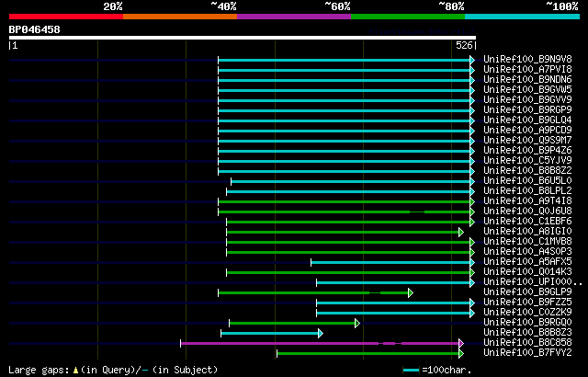Open the truncated UniRef100_UPI000.. label

pyautogui.click(x=533, y=282)
